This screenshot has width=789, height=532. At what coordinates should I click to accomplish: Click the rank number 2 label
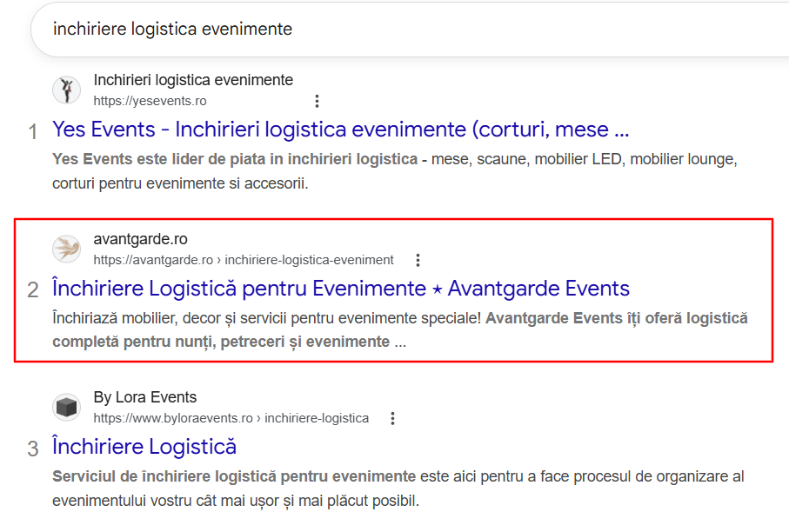pyautogui.click(x=33, y=289)
